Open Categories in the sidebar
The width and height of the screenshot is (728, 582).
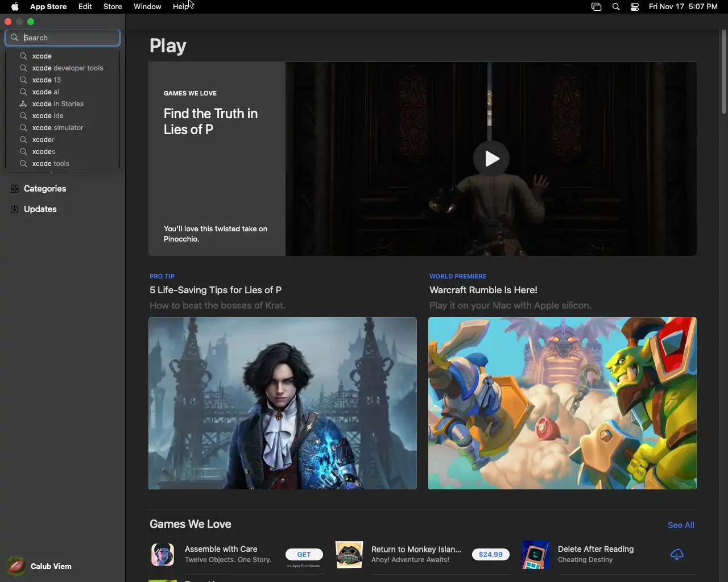point(63,189)
